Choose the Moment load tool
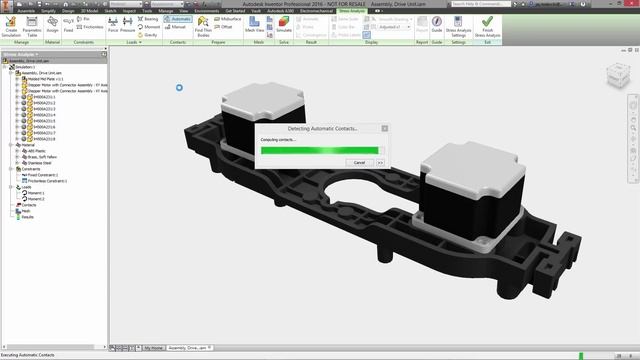640x360 pixels. pyautogui.click(x=149, y=27)
